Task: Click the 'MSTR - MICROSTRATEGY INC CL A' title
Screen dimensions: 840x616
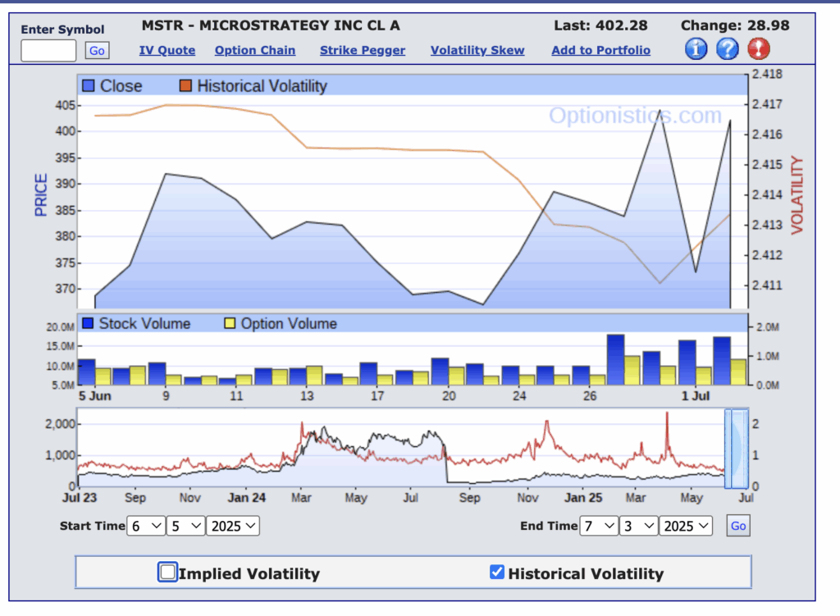Action: (x=271, y=25)
